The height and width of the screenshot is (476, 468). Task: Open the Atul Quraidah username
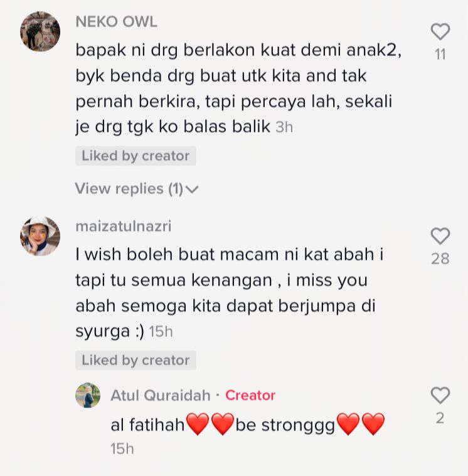(x=161, y=395)
